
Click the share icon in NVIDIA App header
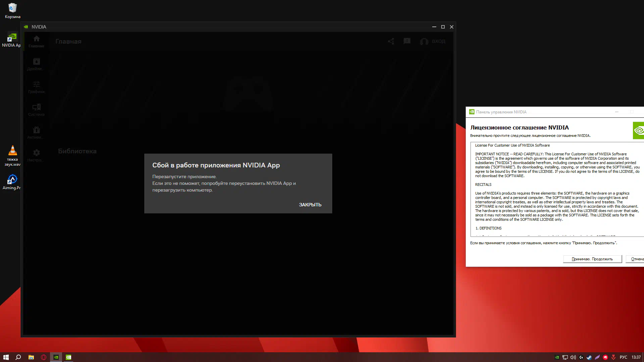point(391,41)
